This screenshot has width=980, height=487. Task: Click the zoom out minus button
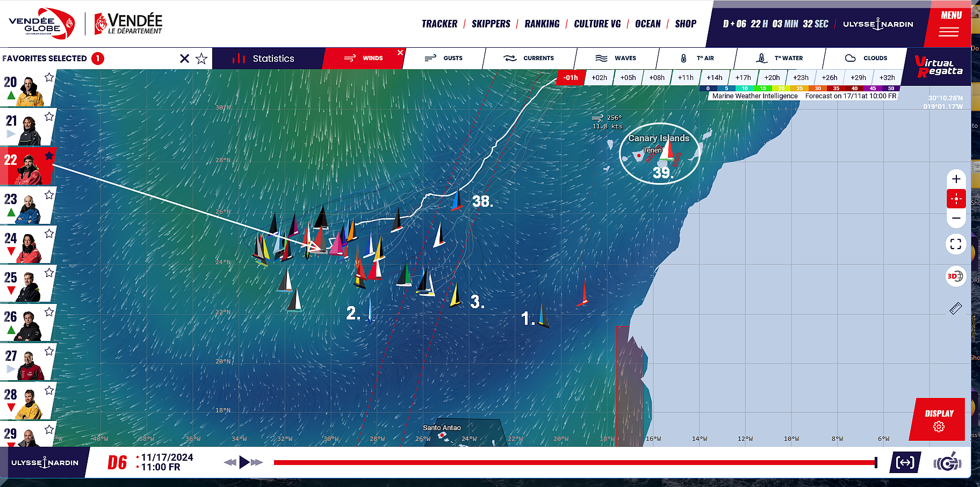click(x=956, y=218)
